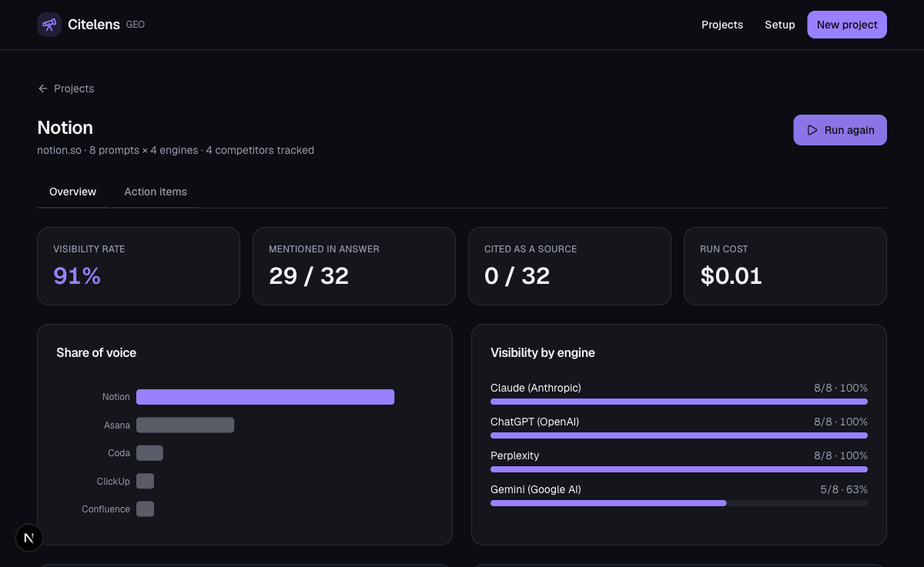Go back via the Projects breadcrumb link
The image size is (924, 567).
click(x=66, y=88)
